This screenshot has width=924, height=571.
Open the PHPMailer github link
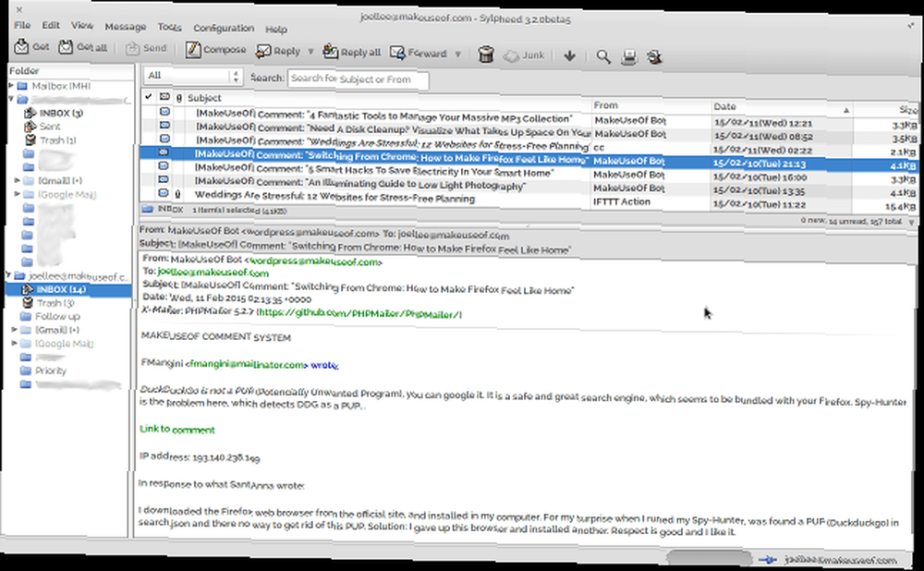359,313
